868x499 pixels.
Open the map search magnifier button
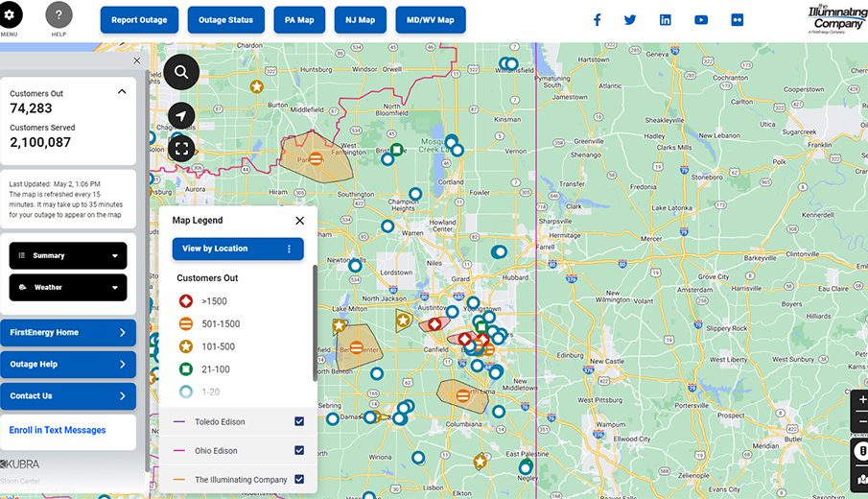181,72
